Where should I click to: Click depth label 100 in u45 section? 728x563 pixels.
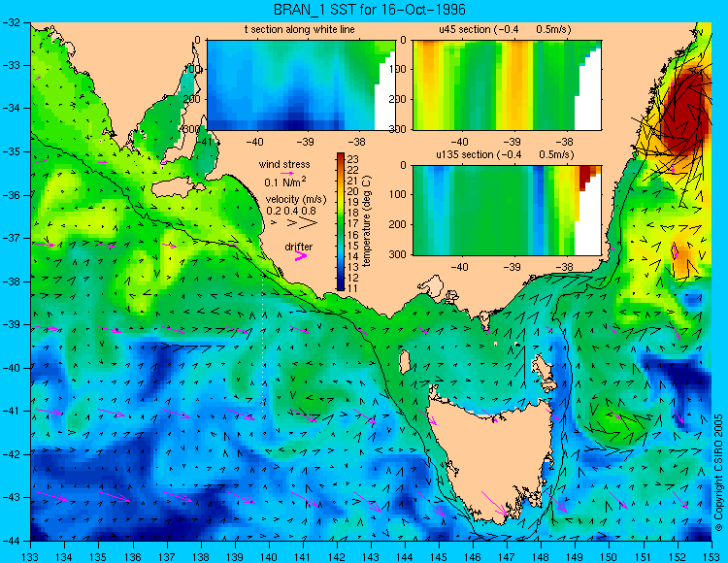(x=398, y=70)
